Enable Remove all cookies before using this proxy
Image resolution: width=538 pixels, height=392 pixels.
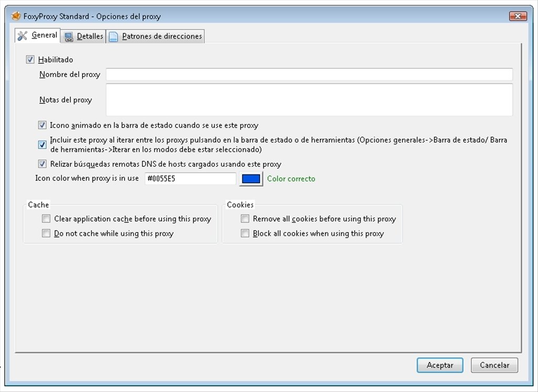click(x=245, y=219)
